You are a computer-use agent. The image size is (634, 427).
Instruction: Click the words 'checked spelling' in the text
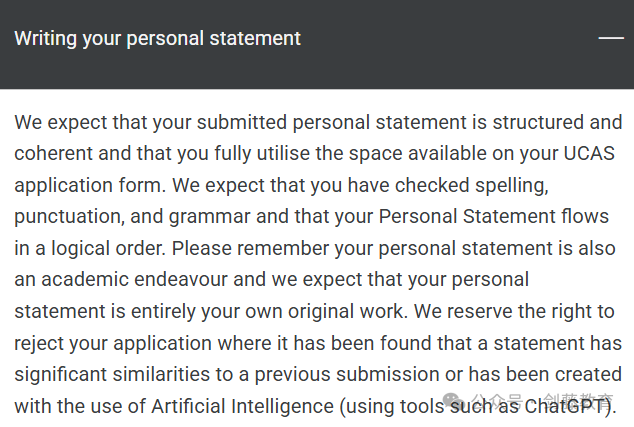[471, 186]
